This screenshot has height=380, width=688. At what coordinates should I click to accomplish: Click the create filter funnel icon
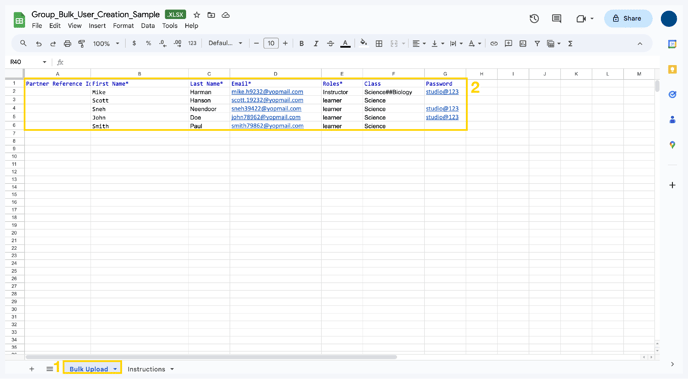point(537,43)
